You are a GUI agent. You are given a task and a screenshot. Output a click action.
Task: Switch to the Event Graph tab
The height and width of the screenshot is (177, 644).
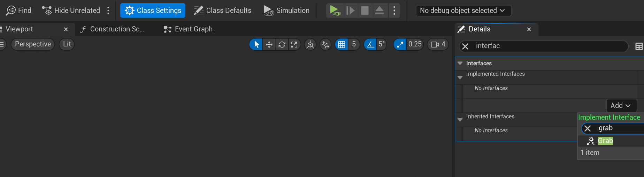188,29
